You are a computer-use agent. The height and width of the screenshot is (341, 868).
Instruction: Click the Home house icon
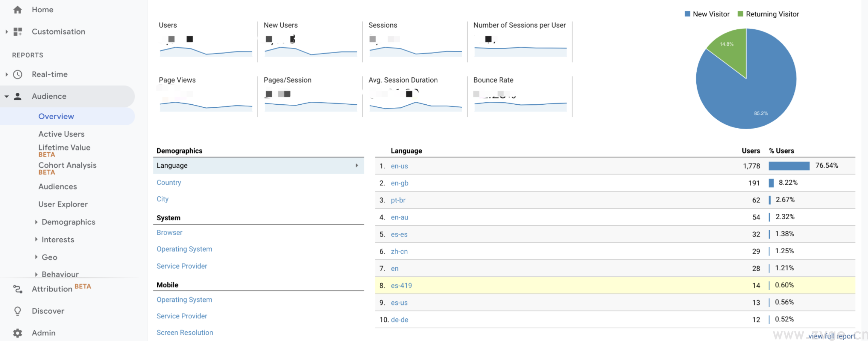[x=18, y=10]
